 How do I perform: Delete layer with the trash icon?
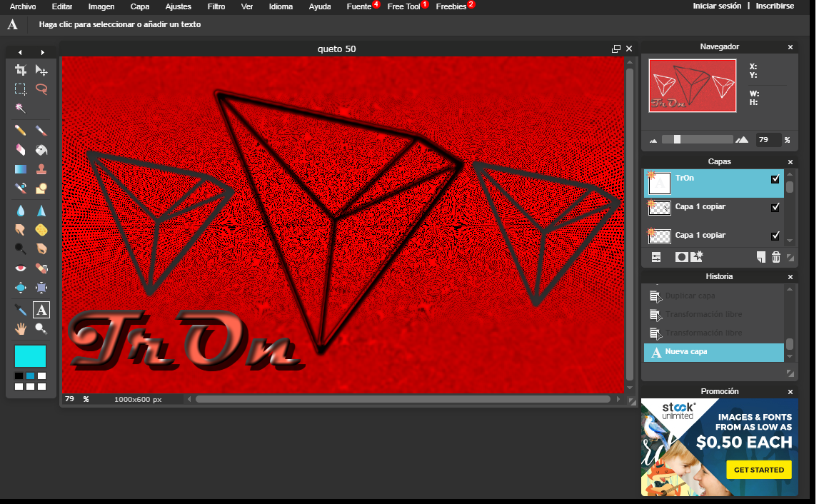(776, 257)
